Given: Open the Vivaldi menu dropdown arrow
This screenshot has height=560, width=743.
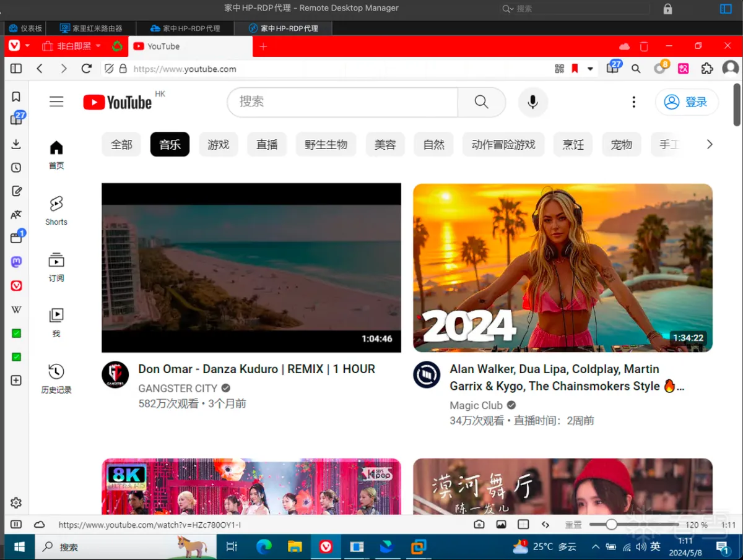Looking at the screenshot, I should [x=27, y=46].
